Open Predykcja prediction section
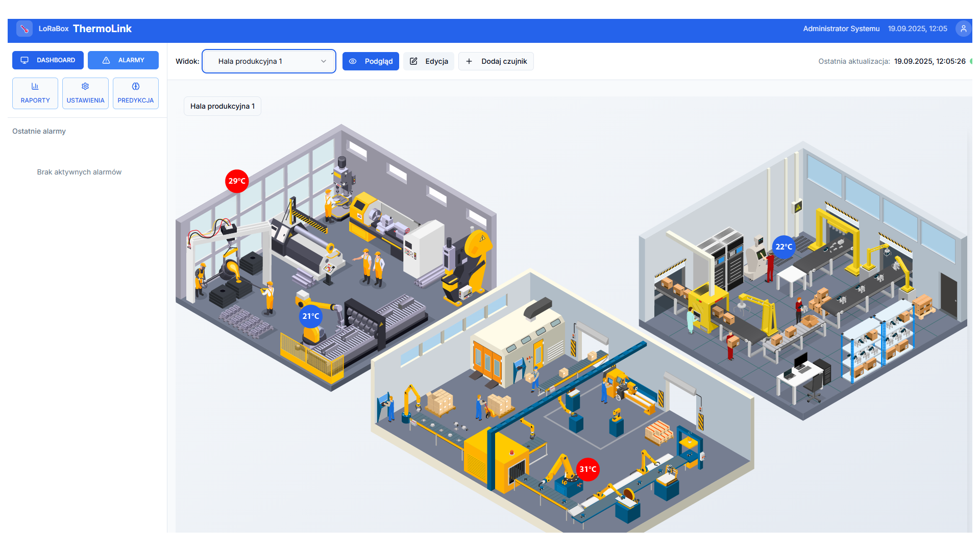Image resolution: width=980 pixels, height=551 pixels. point(135,93)
